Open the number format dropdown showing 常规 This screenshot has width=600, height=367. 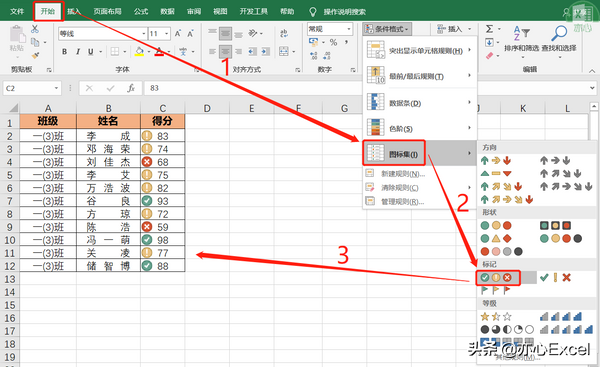pyautogui.click(x=349, y=29)
